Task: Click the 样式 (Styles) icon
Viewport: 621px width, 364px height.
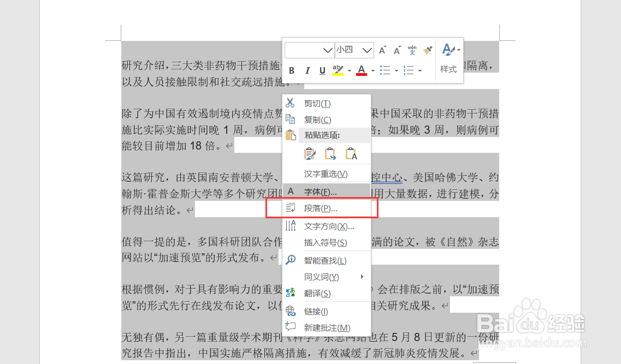Action: [x=448, y=69]
